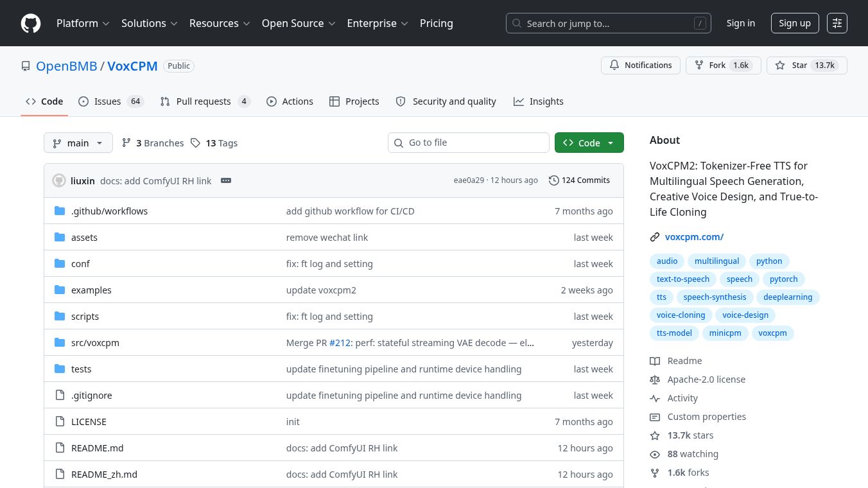
Task: Open the Pull requests tab
Action: [x=205, y=101]
